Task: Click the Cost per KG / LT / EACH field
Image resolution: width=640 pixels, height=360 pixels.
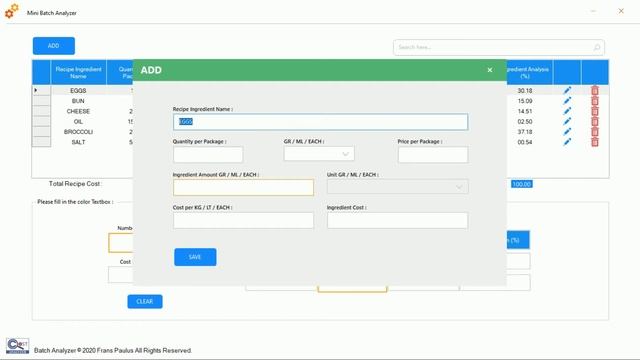Action: (x=243, y=220)
